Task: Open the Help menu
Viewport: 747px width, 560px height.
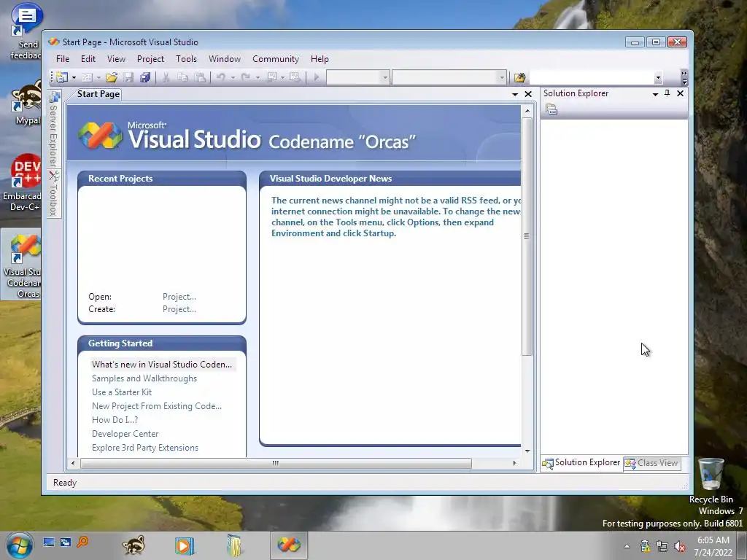Action: click(320, 59)
